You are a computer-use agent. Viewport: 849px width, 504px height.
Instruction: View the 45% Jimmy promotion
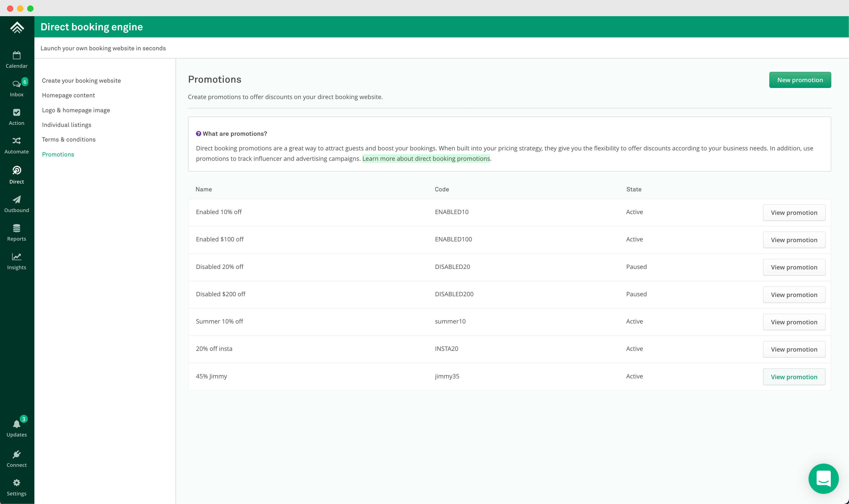tap(794, 377)
